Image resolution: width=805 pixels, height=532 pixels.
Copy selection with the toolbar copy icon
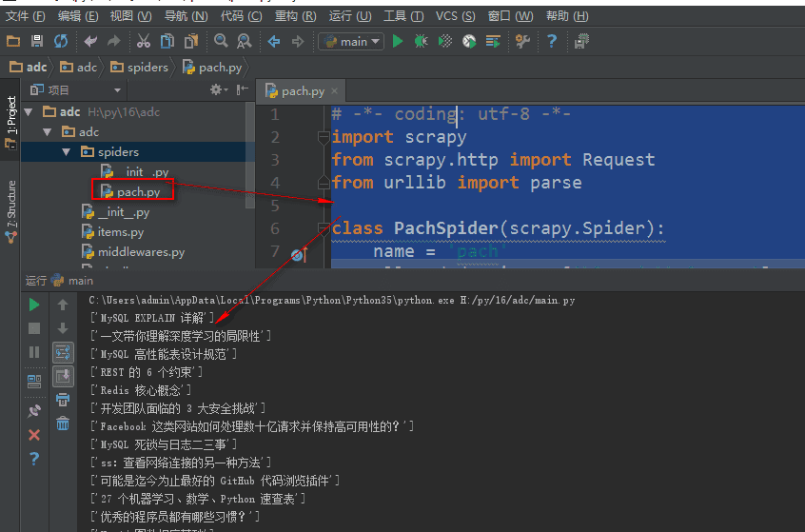coord(167,41)
